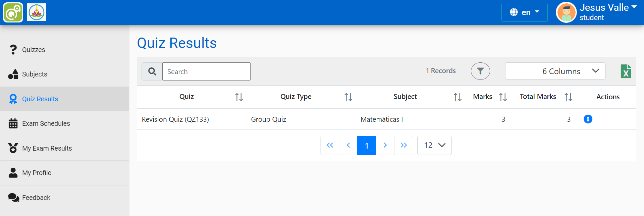Click the magnifying glass search icon
The width and height of the screenshot is (644, 216).
152,71
